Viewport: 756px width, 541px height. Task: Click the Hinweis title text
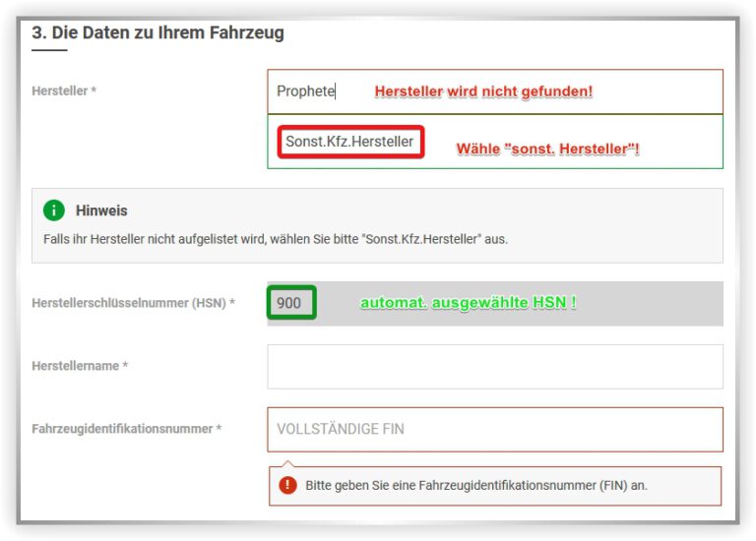[101, 210]
